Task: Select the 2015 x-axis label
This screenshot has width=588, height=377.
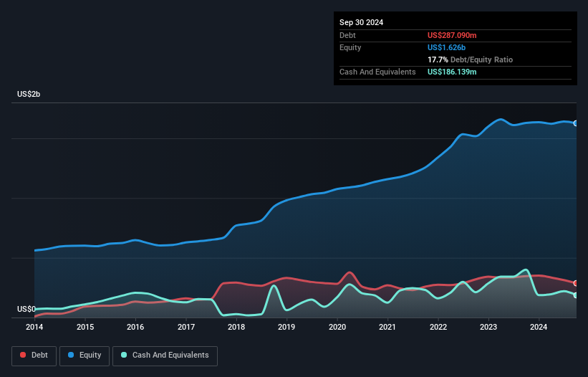Action: click(x=85, y=327)
